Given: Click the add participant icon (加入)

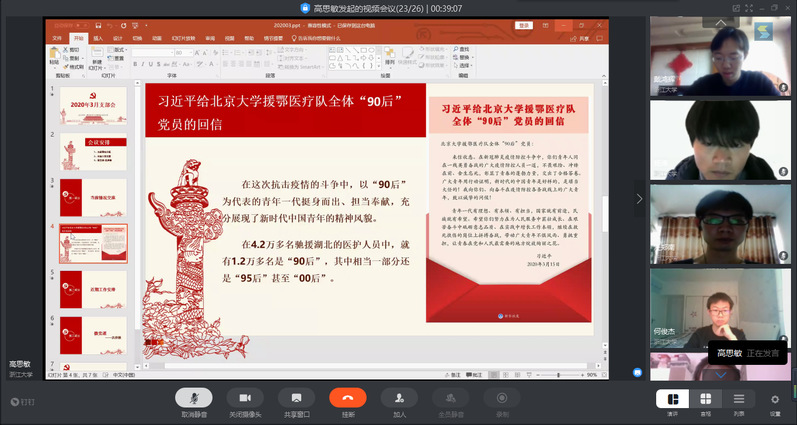Looking at the screenshot, I should (x=399, y=398).
